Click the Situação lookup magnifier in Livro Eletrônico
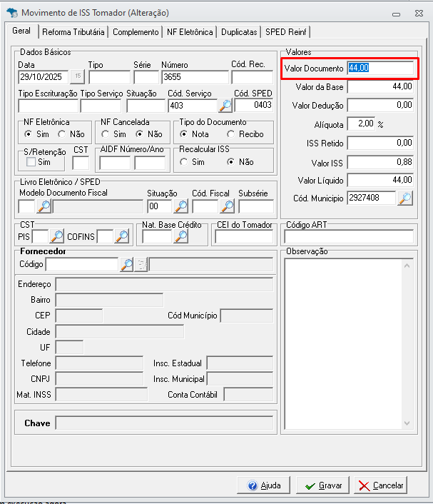Screen dimensions: 433x504 tap(181, 206)
